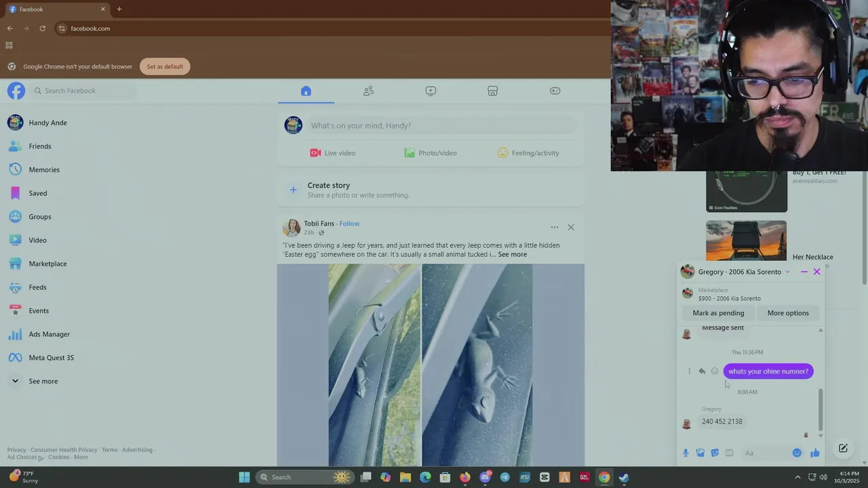Open emoji picker in chat

point(797,453)
